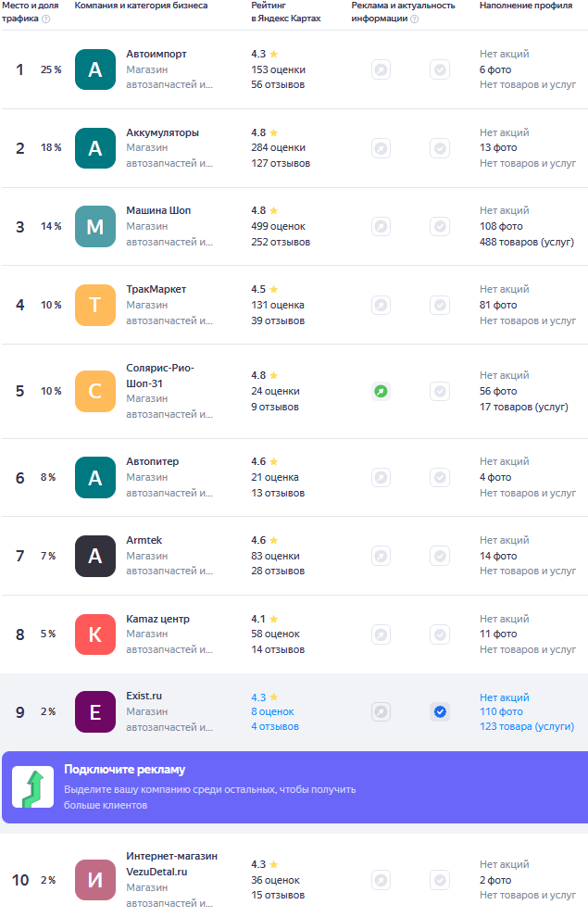Open Машина Шоп avatar thumbnail
Screen dimensions: 588x917
tap(95, 226)
